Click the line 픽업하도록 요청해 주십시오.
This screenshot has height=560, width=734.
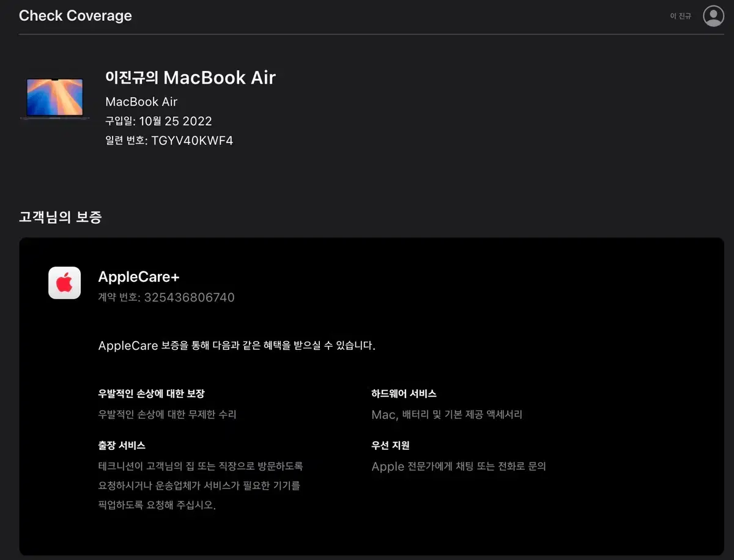click(x=157, y=506)
